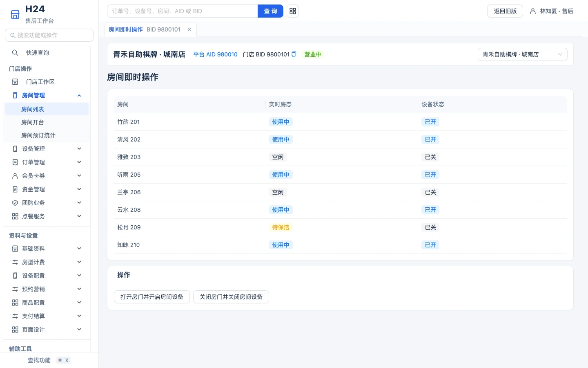Copy the store BID 9800101 icon
588x368 pixels.
294,54
